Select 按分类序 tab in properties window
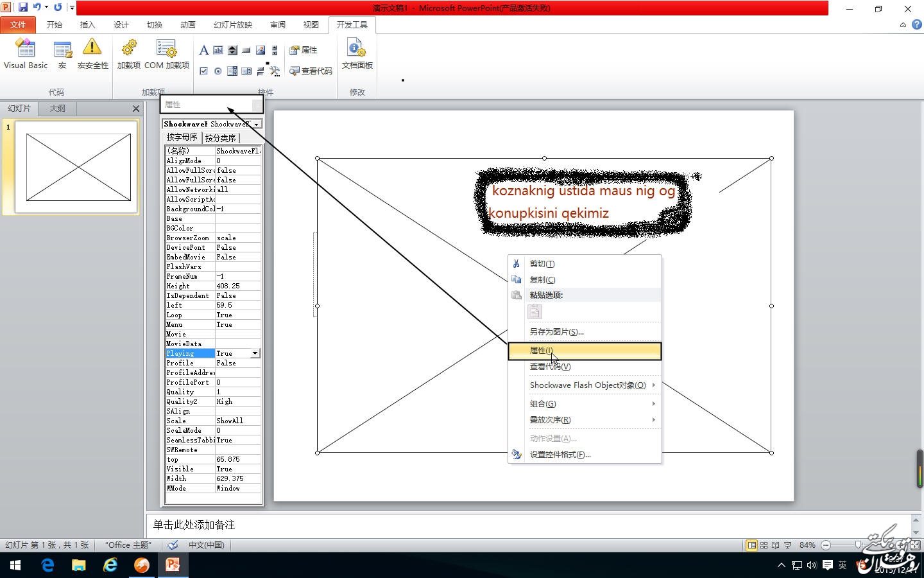Image resolution: width=924 pixels, height=578 pixels. 221,138
